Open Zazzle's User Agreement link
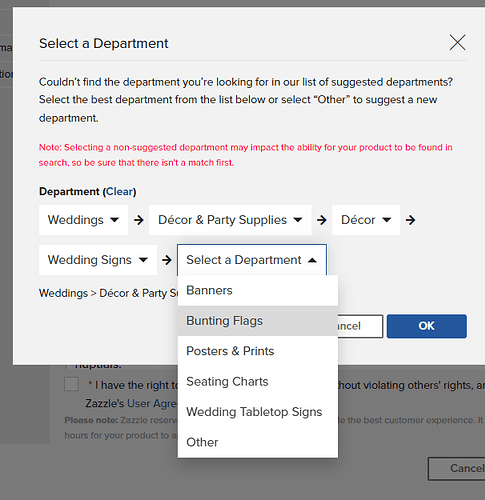The height and width of the screenshot is (500, 485). (152, 404)
